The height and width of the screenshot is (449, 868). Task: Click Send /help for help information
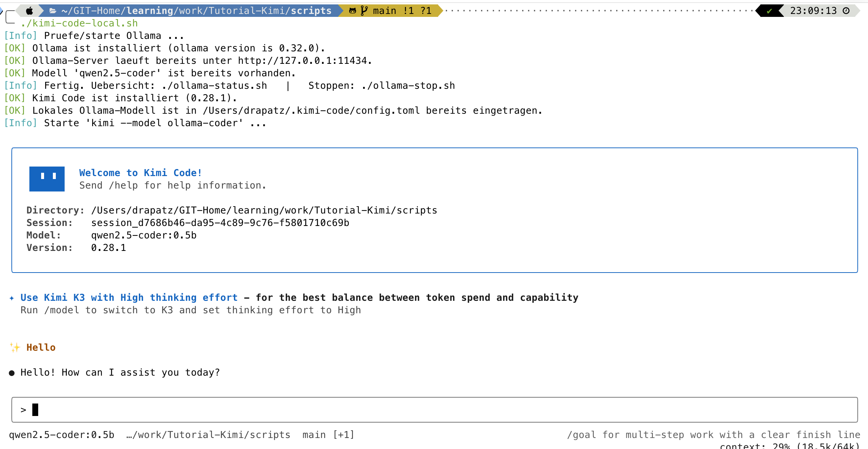tap(173, 185)
